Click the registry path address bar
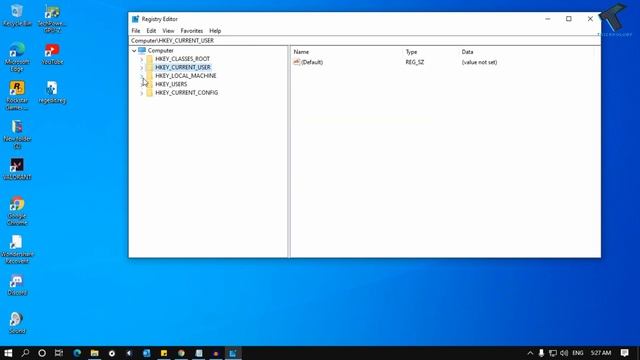 click(364, 41)
